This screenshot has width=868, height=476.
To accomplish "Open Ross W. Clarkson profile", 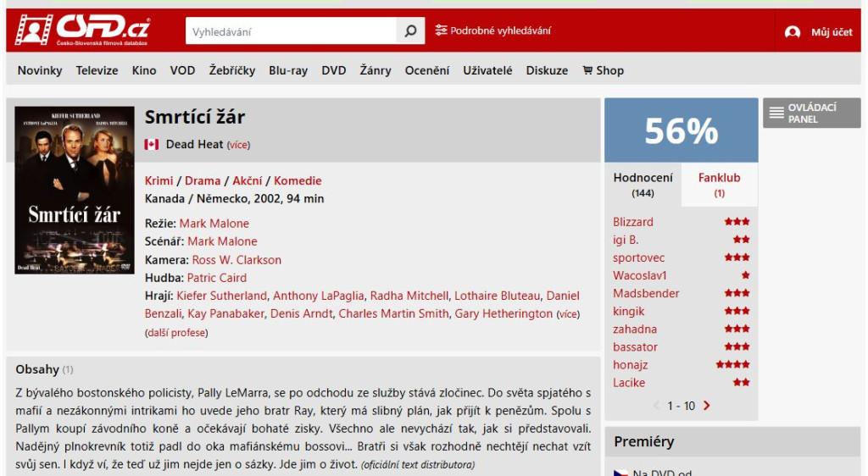I will click(x=236, y=260).
